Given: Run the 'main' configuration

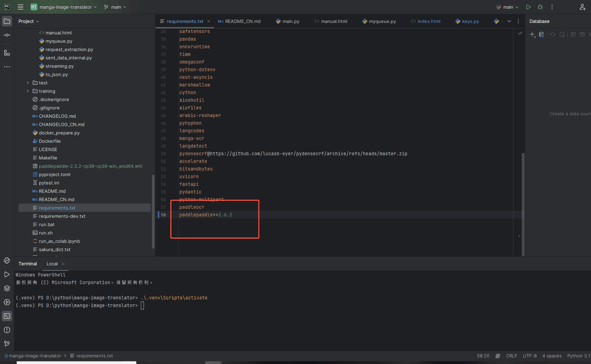Looking at the screenshot, I should click(529, 7).
